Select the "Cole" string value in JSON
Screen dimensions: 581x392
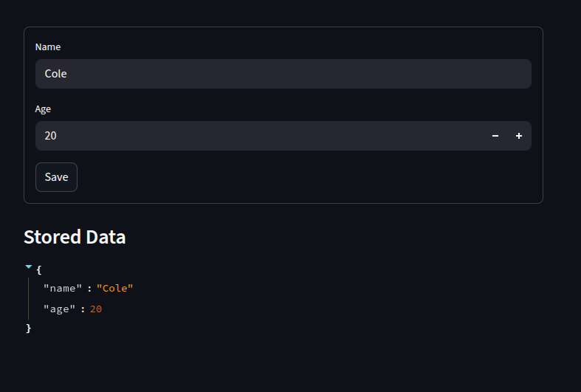tap(115, 288)
